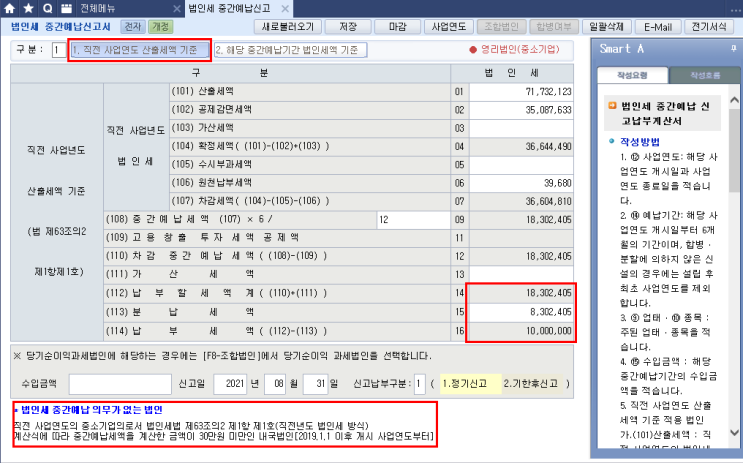Viewport: 743px width, 463px height.
Task: Click the 신고일 year field 2021
Action: pyautogui.click(x=230, y=384)
